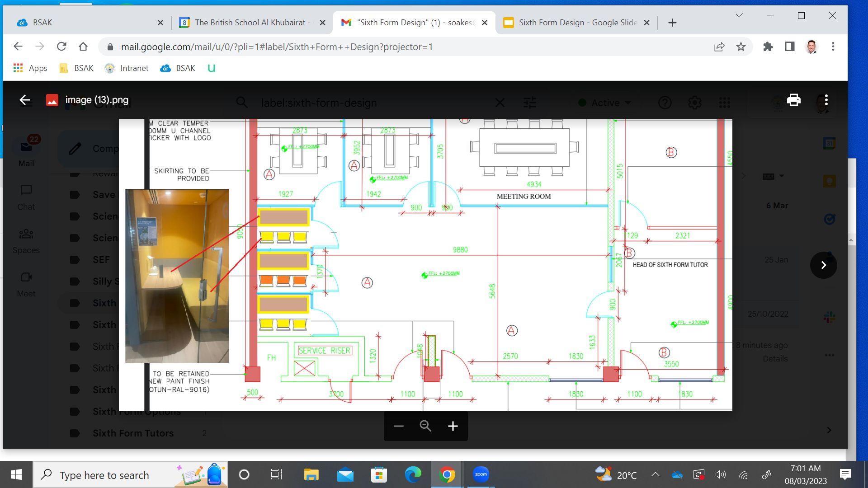868x488 pixels.
Task: Show hidden system tray icons
Action: click(655, 474)
